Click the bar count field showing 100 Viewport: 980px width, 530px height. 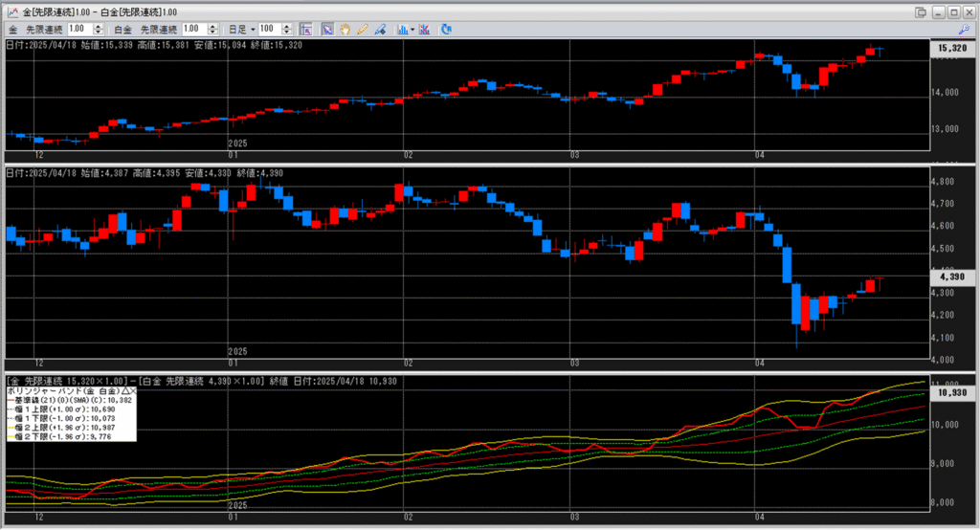270,30
